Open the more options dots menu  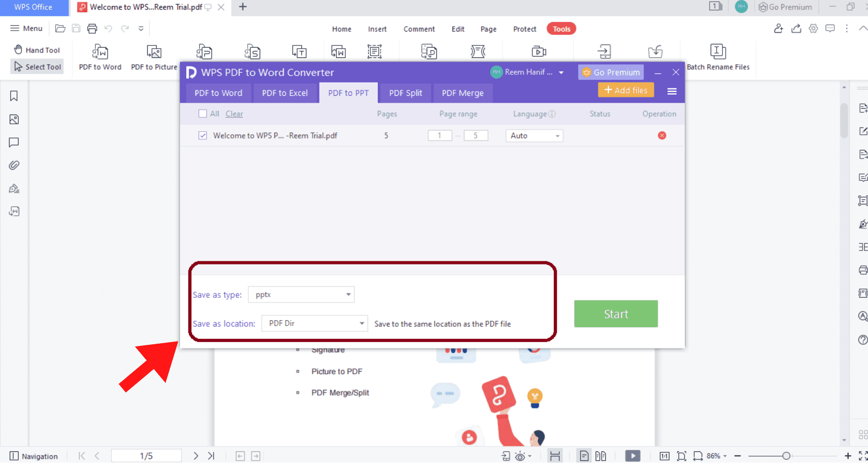click(x=847, y=28)
